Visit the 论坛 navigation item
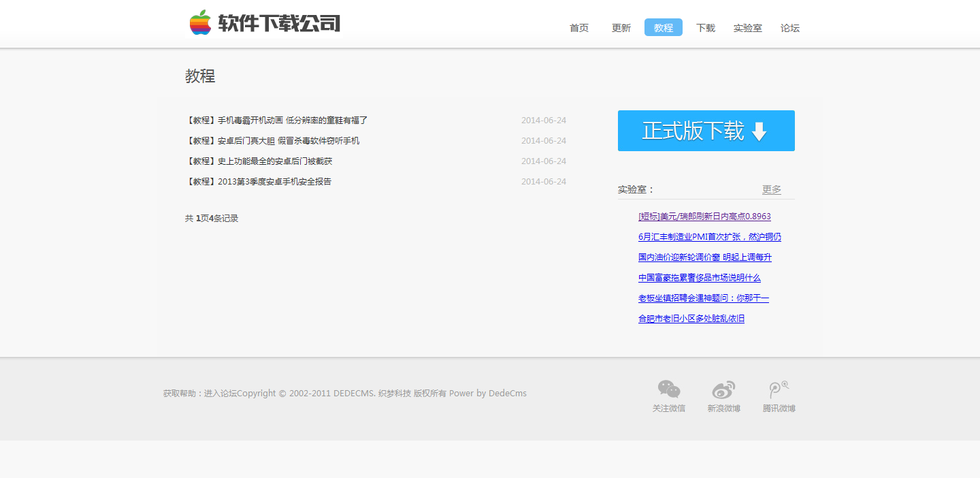Viewport: 980px width, 478px height. (x=790, y=28)
